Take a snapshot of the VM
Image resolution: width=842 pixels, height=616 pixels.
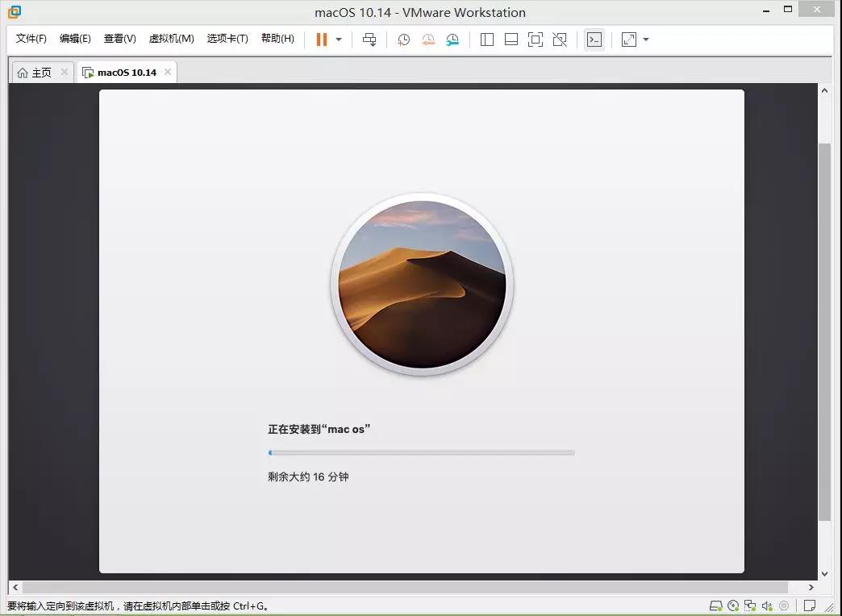tap(403, 40)
